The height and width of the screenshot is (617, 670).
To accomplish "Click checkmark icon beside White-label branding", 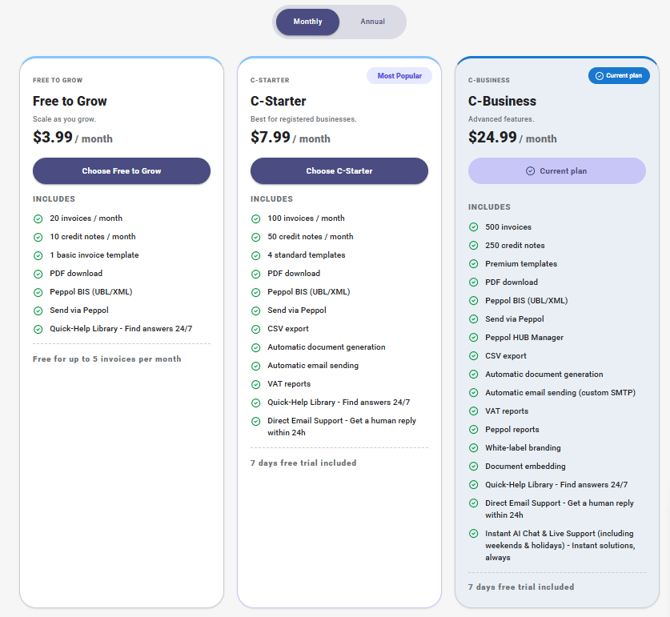I will click(x=474, y=448).
